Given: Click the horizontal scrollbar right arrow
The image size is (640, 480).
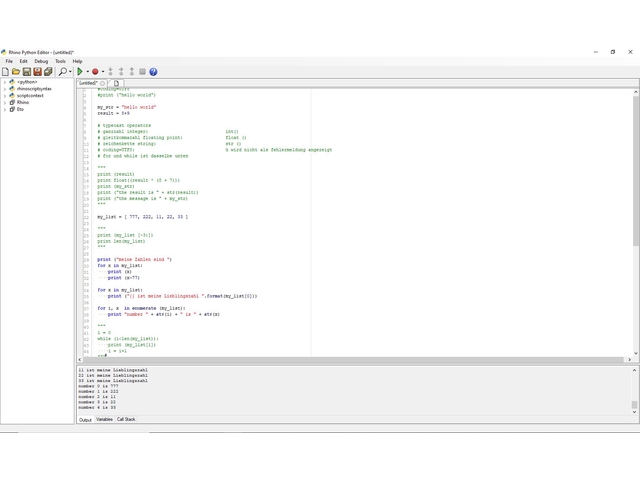Looking at the screenshot, I should [x=629, y=360].
